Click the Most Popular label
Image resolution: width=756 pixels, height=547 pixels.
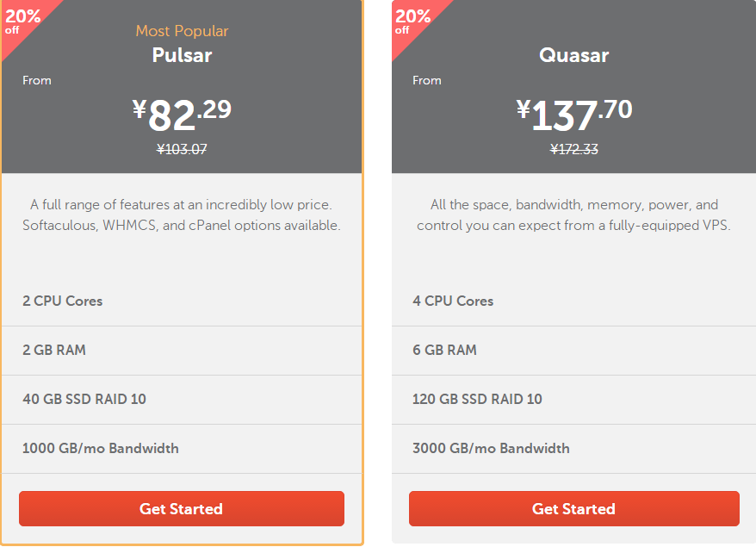181,31
